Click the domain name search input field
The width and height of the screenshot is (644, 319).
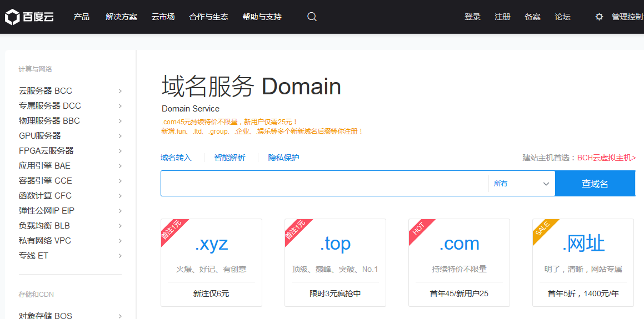point(325,183)
